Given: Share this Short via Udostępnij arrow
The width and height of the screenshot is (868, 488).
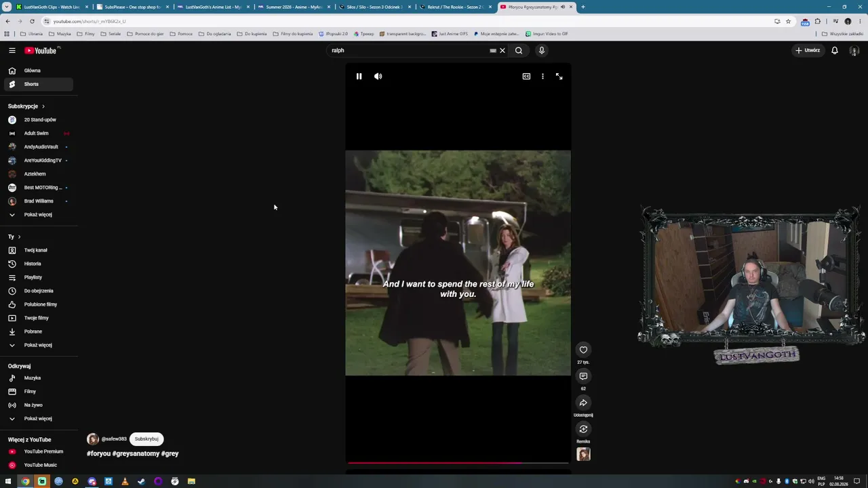Looking at the screenshot, I should 583,403.
